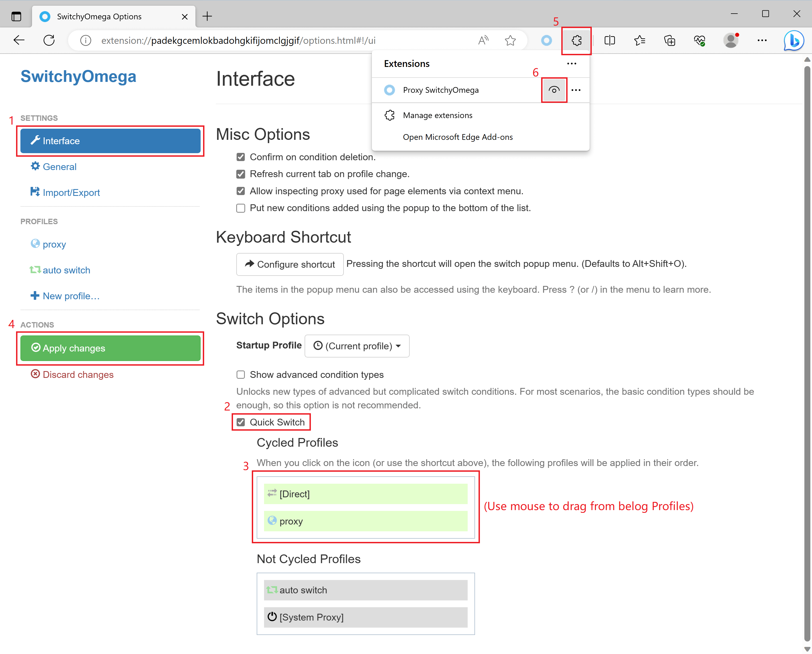Open a new tab with plus icon
Image resolution: width=812 pixels, height=654 pixels.
pos(207,16)
